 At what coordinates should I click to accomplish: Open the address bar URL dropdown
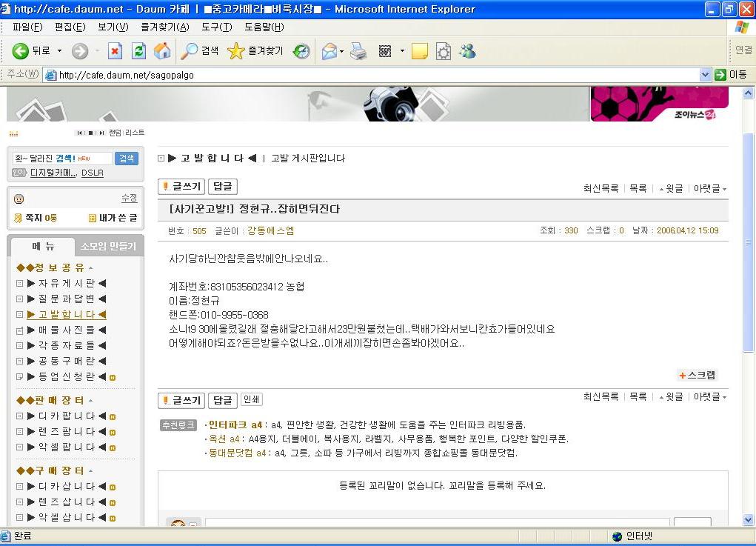tap(705, 75)
